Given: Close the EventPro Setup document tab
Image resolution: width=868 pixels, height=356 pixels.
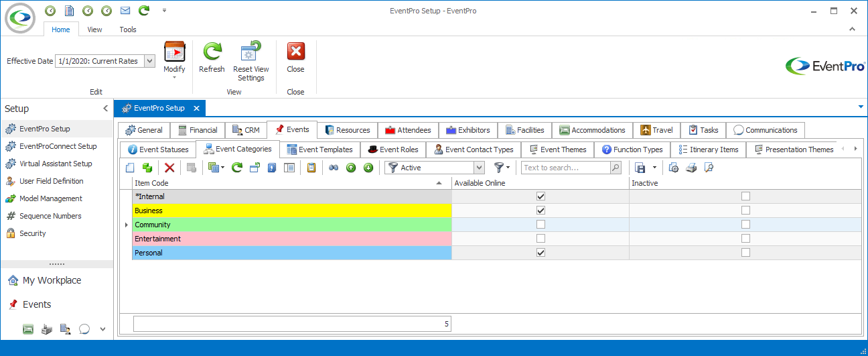Looking at the screenshot, I should click(x=196, y=108).
